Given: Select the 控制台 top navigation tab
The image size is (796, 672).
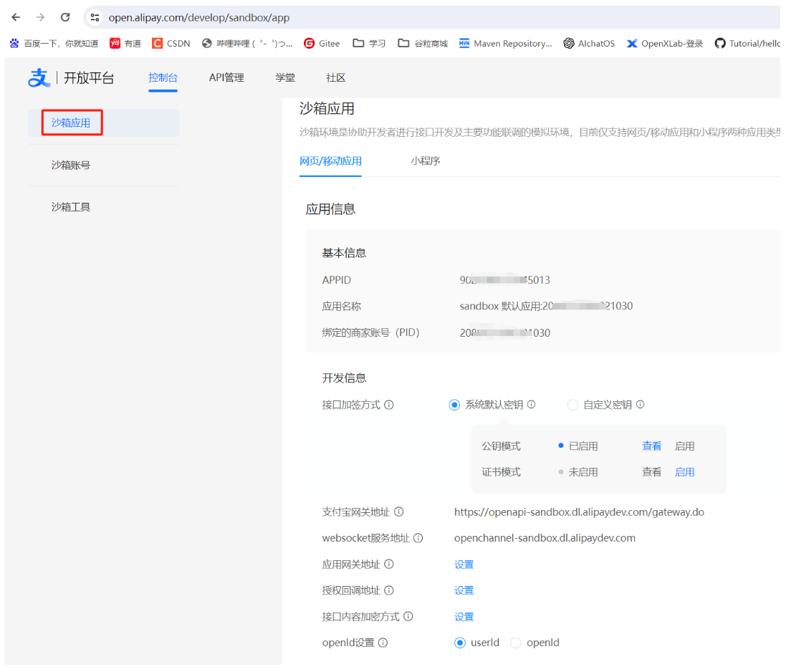Looking at the screenshot, I should (x=163, y=77).
